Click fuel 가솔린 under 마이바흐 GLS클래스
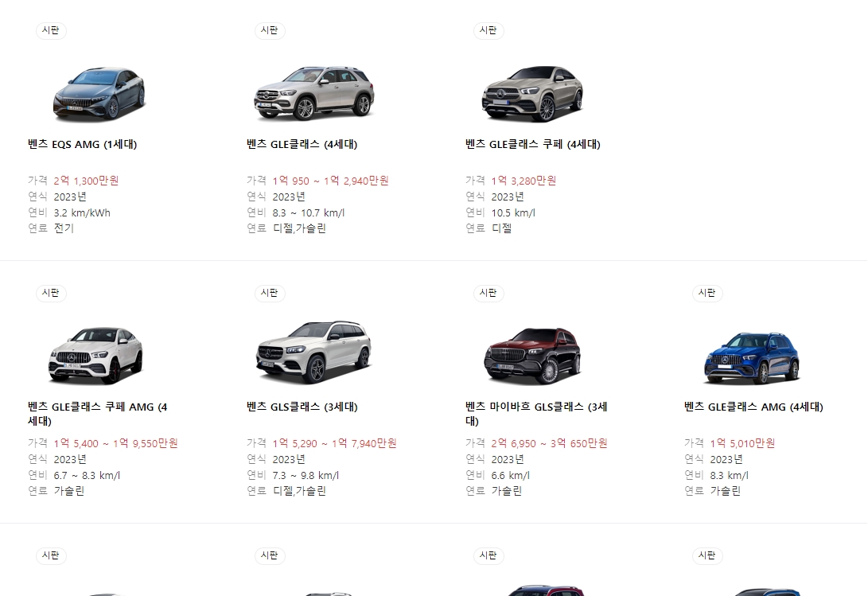The image size is (868, 596). [507, 491]
